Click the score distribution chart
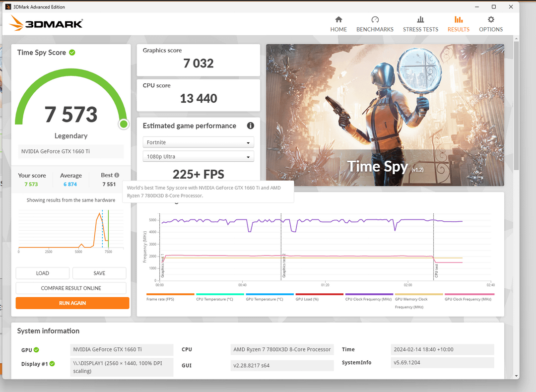 71,231
